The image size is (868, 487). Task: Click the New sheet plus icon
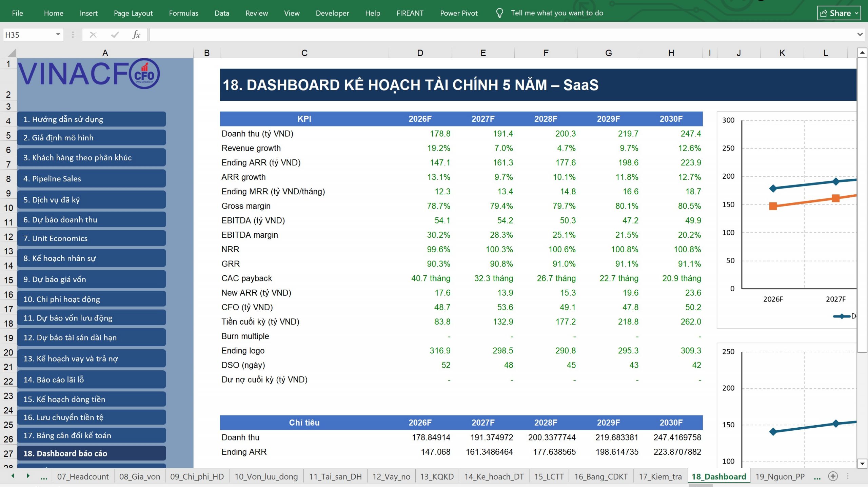833,476
